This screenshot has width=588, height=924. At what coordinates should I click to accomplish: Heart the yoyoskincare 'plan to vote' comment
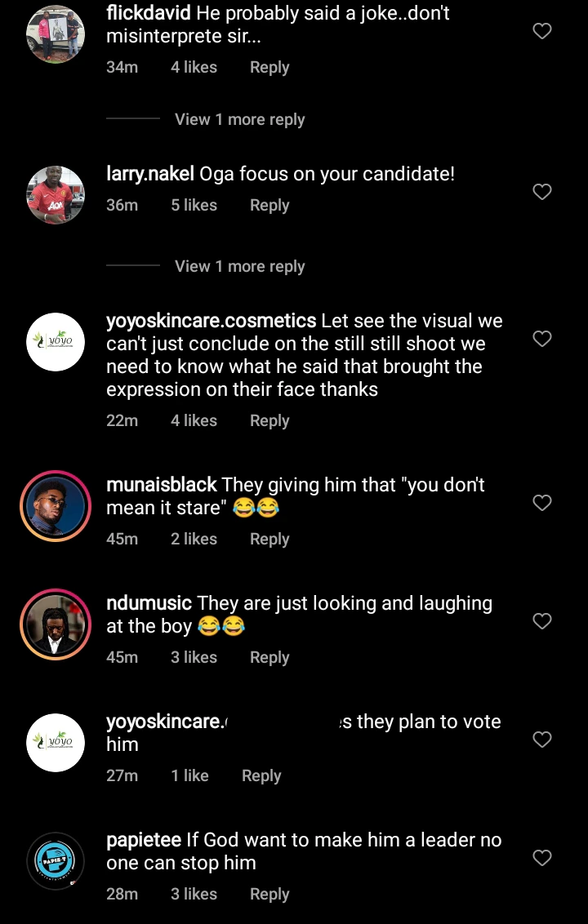pos(542,740)
